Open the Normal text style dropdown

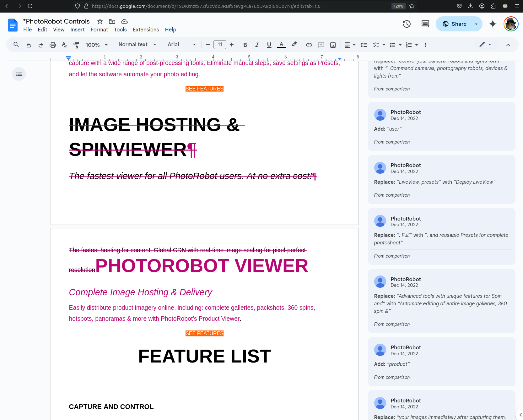click(137, 45)
